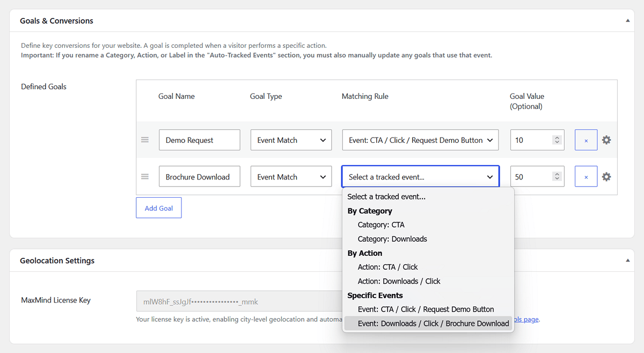Select 'Event: CTA / Click / Request Demo Button' option
Screen dimensions: 644x353
pyautogui.click(x=428, y=309)
